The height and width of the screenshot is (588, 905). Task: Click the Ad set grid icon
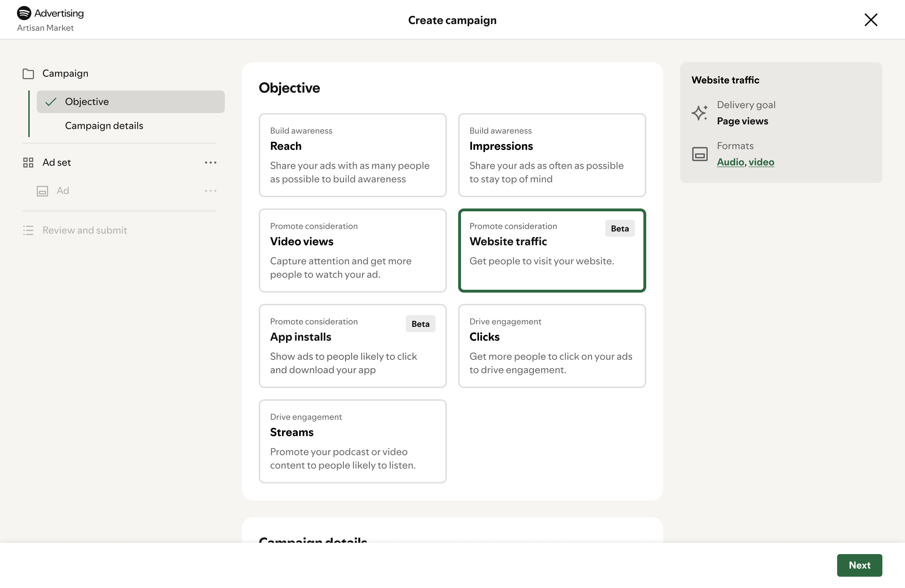coord(28,163)
